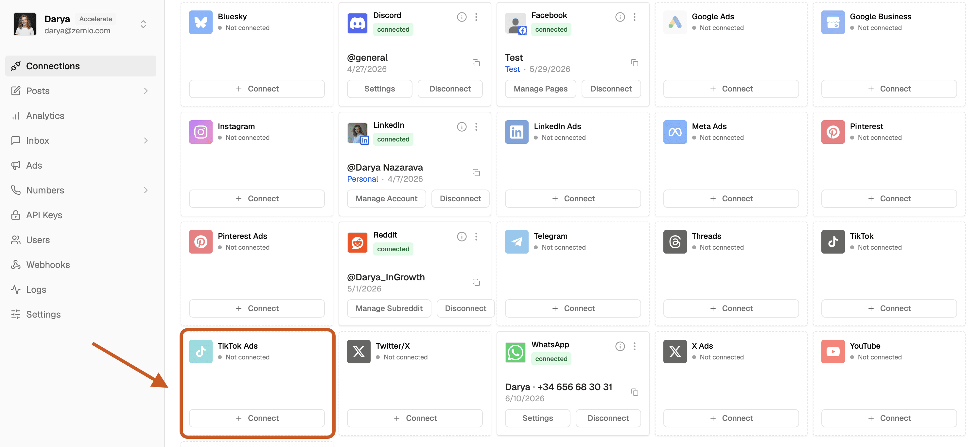Copy the Facebook Test account ID
980x447 pixels.
634,63
